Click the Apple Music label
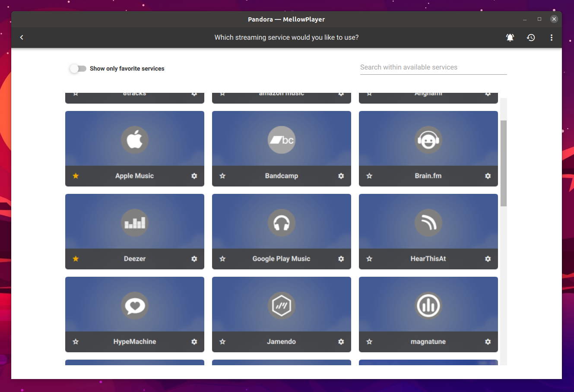 tap(134, 176)
